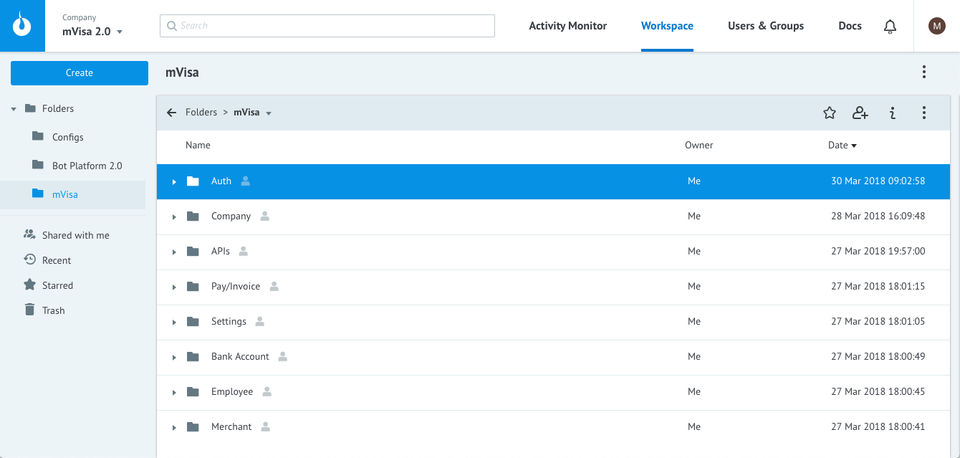
Task: Switch to Activity Monitor tab
Action: (x=567, y=26)
